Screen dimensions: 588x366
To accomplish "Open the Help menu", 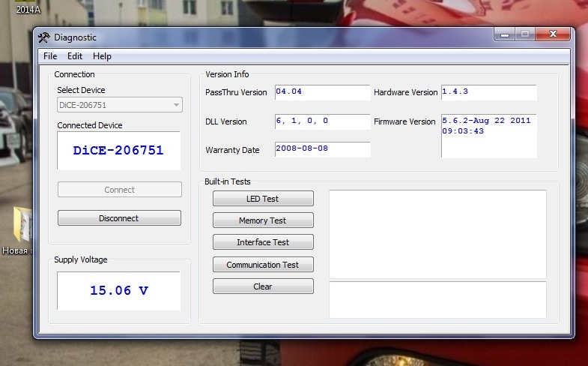I will 102,56.
